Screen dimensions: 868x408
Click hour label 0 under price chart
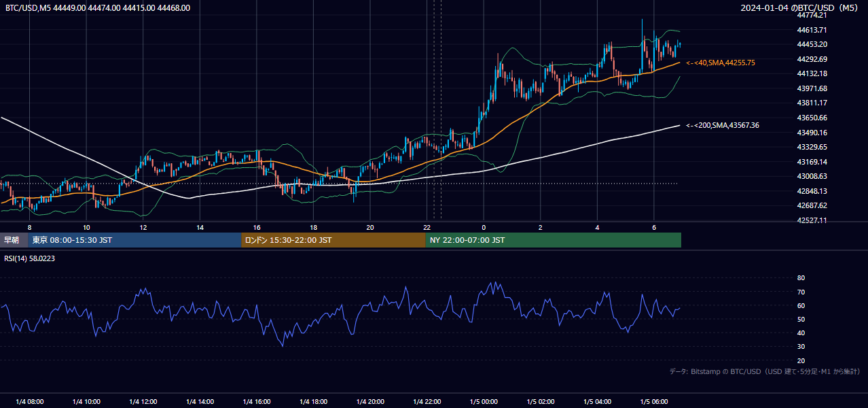coord(484,227)
